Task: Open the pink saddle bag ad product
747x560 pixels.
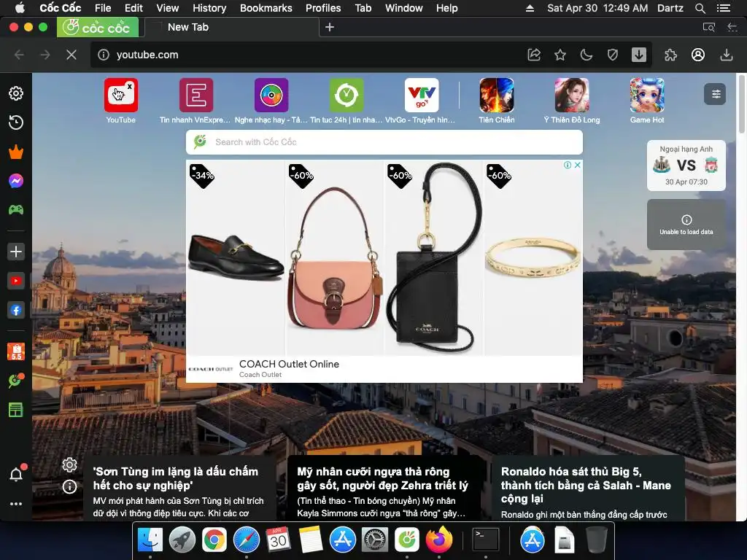Action: point(334,257)
